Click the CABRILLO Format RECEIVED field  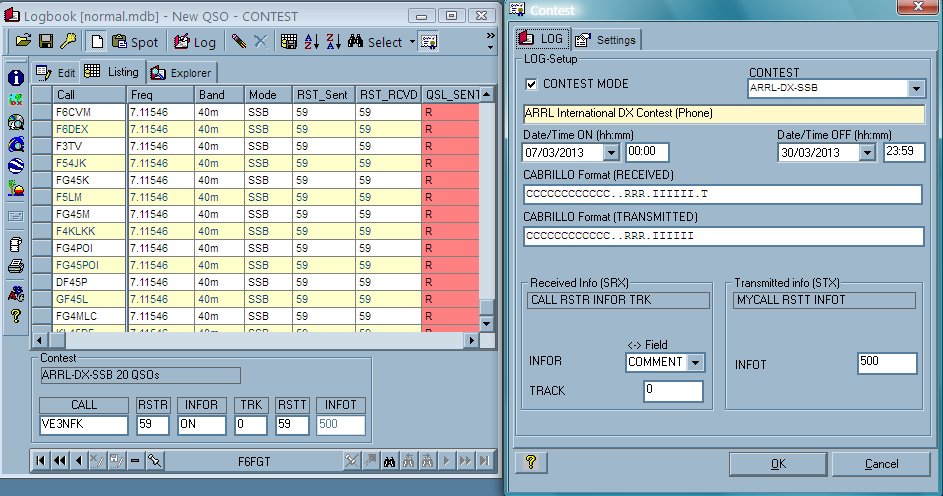point(723,194)
